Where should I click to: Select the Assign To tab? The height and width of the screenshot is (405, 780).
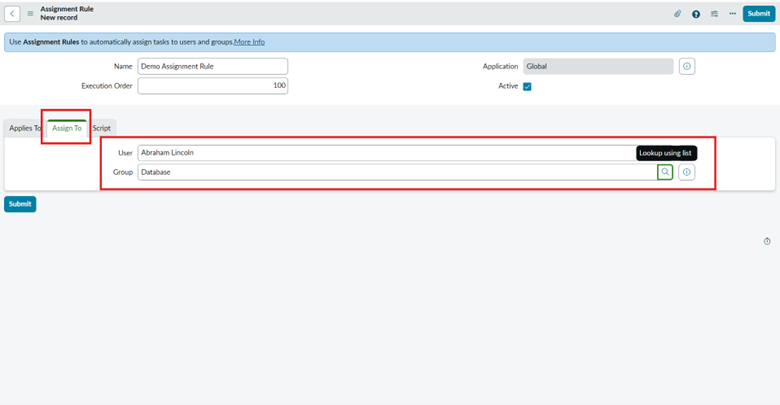(67, 128)
